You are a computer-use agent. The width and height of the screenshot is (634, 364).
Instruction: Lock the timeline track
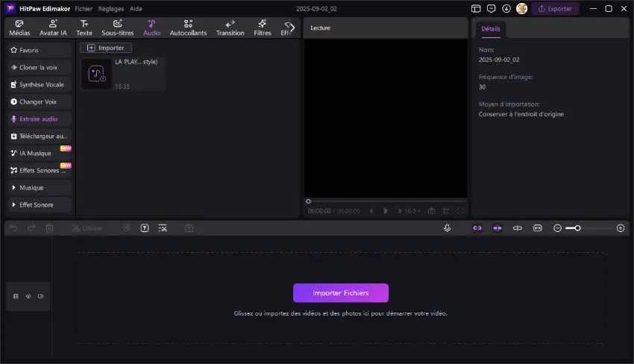coord(16,296)
